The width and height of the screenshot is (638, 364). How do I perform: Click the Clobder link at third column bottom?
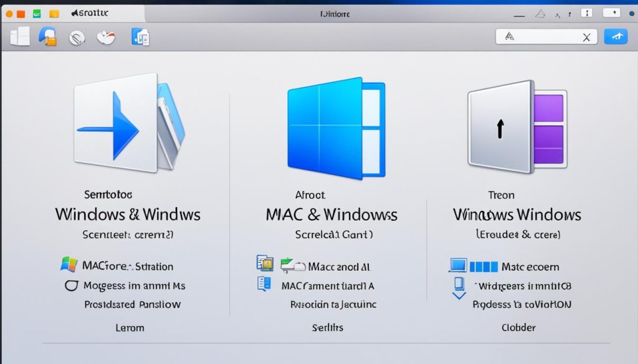click(518, 327)
